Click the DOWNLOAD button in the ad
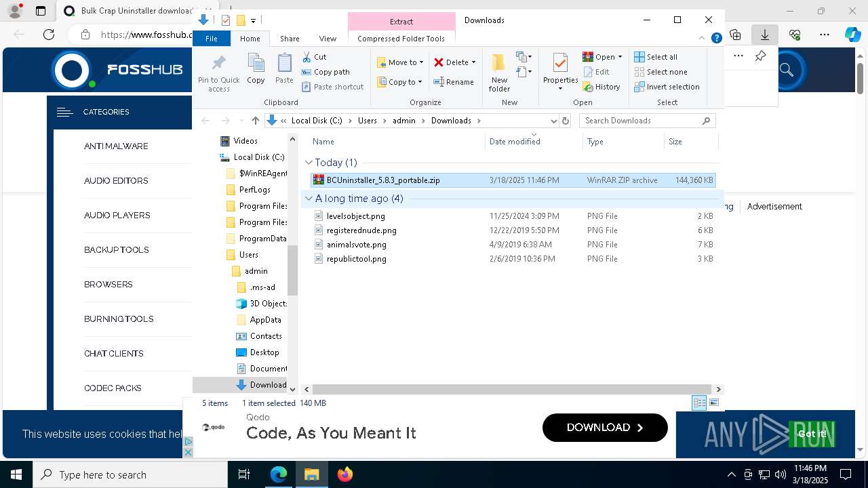This screenshot has height=488, width=868. coord(605,428)
